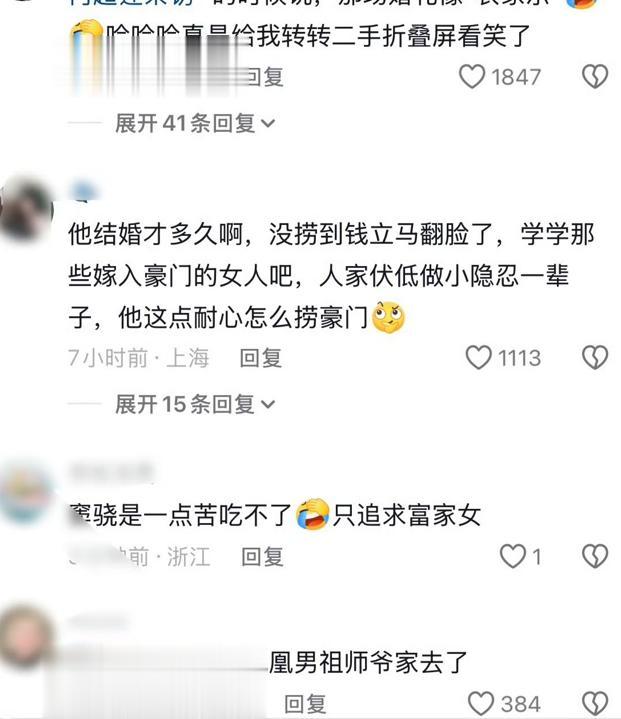
Task: Expand 15 replies
Action: click(194, 404)
